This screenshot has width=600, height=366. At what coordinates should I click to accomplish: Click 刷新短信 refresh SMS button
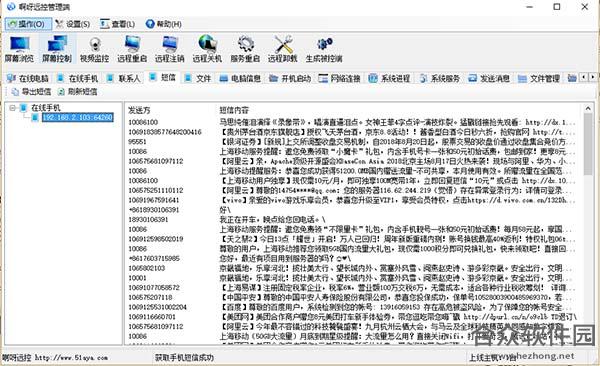[x=77, y=92]
